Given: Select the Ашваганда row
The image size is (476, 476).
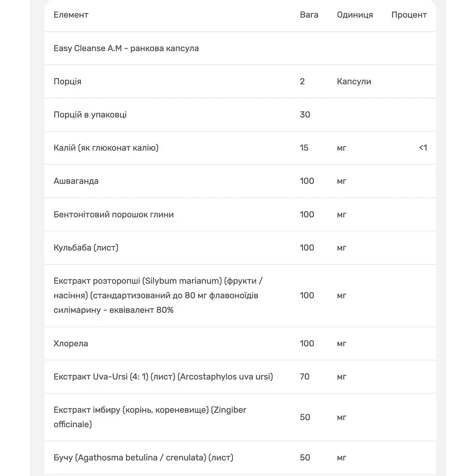Looking at the screenshot, I should click(240, 181).
